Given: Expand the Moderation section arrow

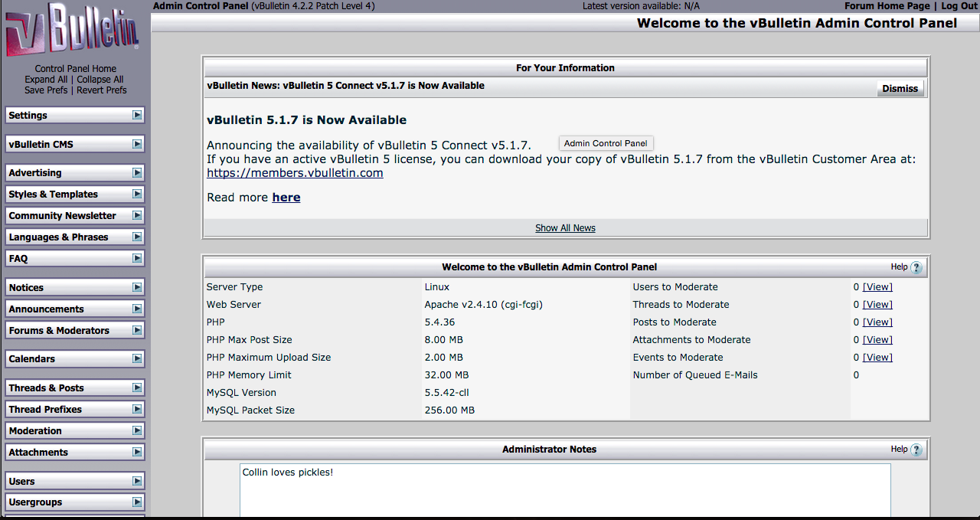Looking at the screenshot, I should point(137,430).
